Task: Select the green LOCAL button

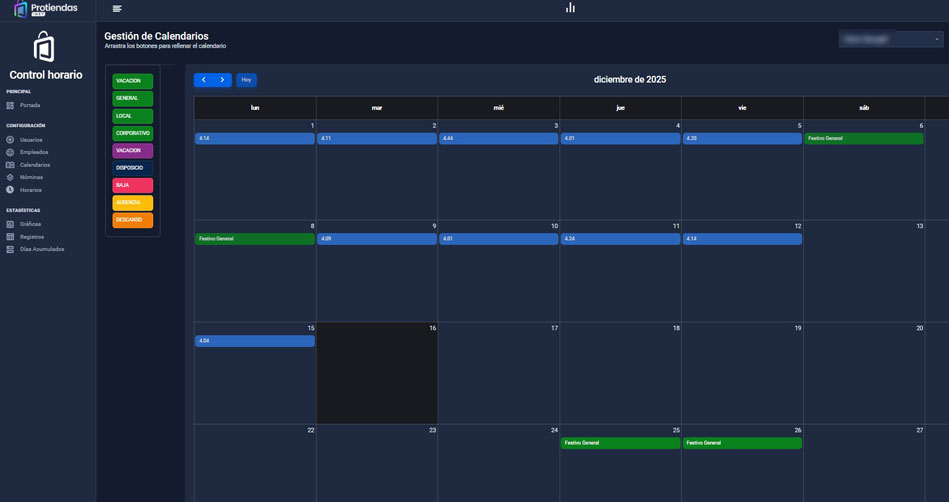Action: [133, 116]
